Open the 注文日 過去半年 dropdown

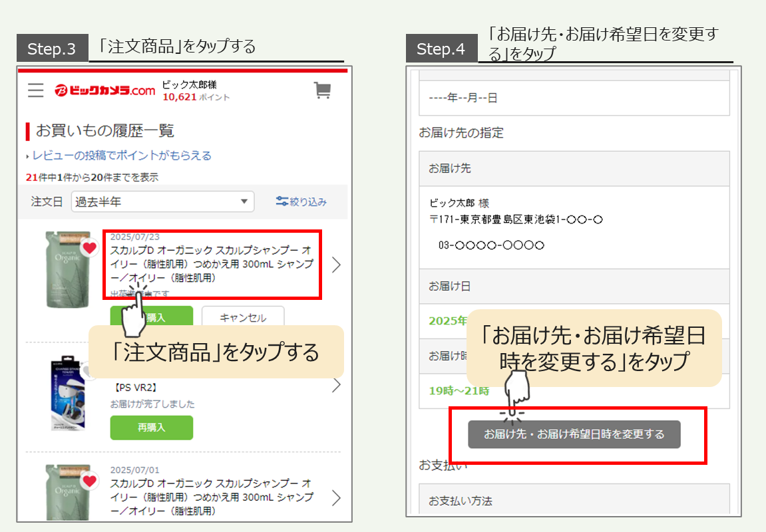click(x=162, y=201)
